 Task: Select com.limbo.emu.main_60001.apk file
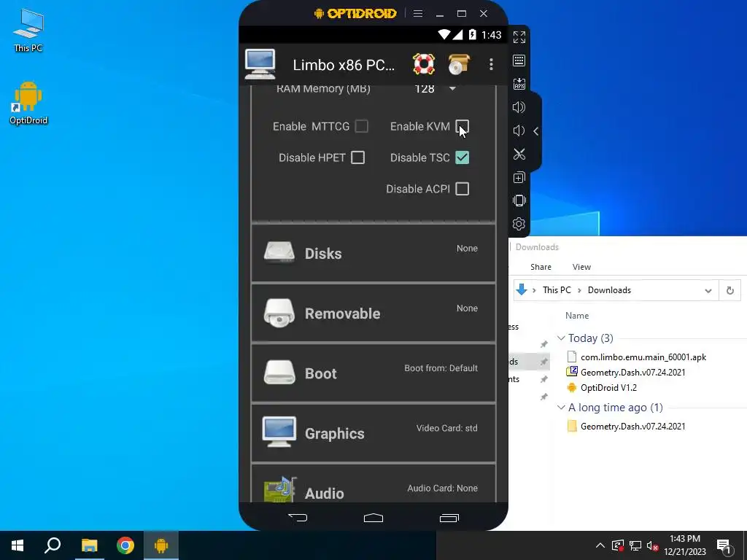pos(643,357)
